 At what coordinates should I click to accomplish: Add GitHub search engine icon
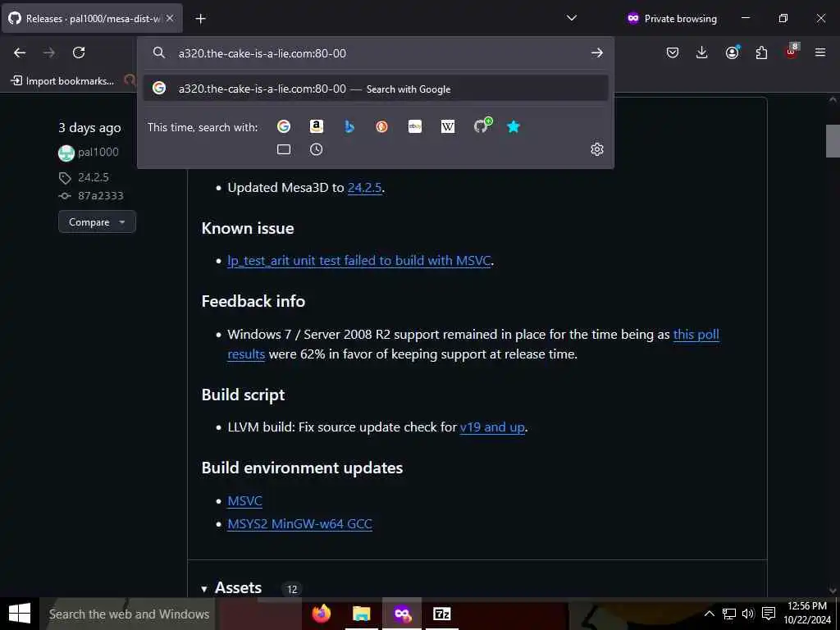point(482,126)
